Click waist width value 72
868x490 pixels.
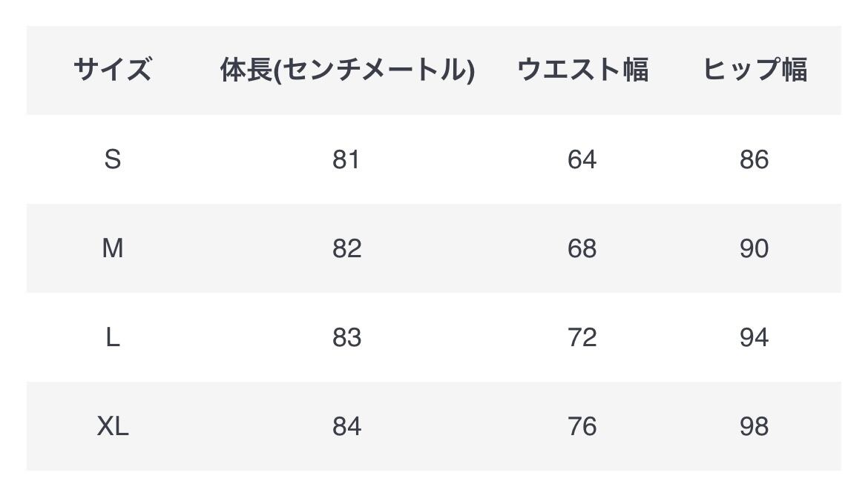pyautogui.click(x=582, y=337)
